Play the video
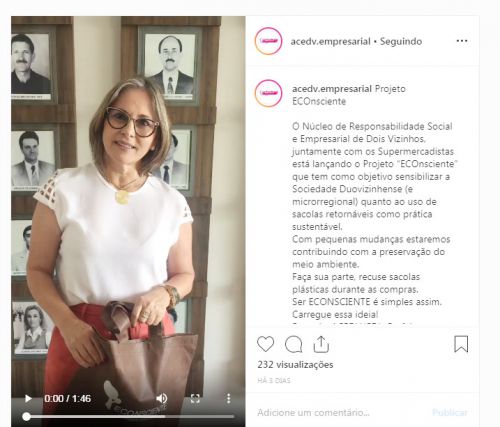500x427 pixels. [x=28, y=398]
